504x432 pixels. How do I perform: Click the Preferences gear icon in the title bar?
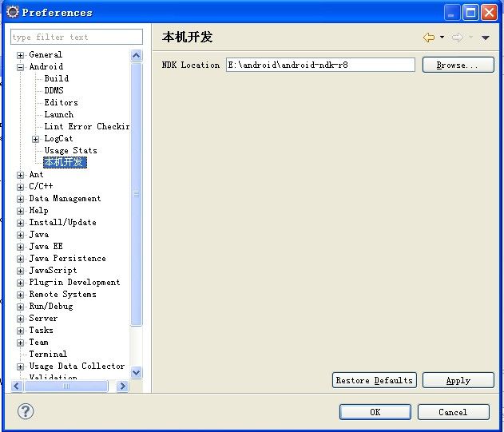coord(13,12)
